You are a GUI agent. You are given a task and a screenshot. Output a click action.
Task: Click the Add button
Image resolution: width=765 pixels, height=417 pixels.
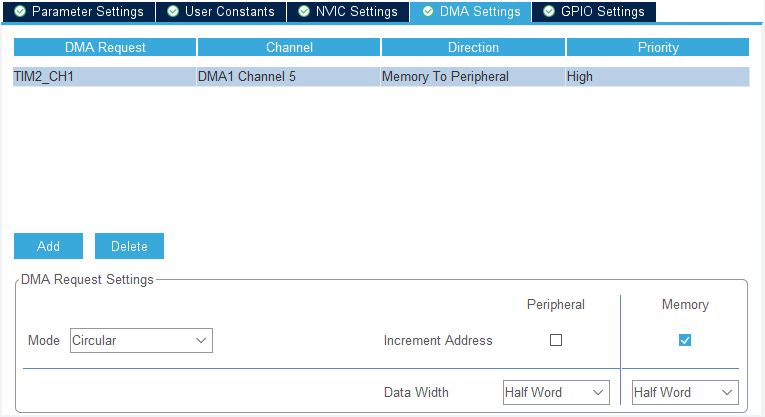[x=48, y=246]
